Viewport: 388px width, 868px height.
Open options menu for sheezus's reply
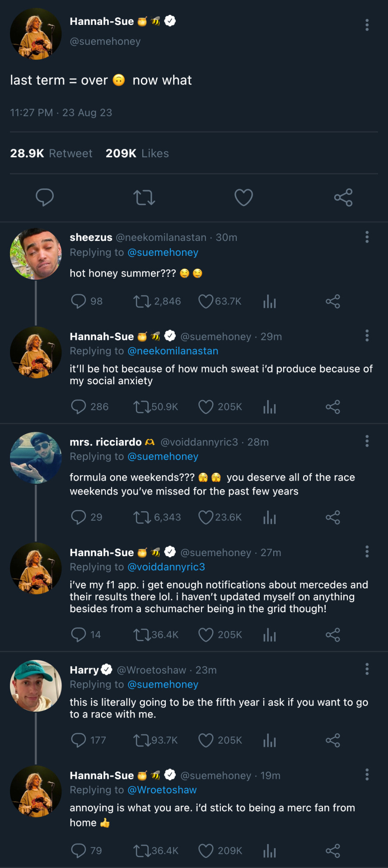pos(367,237)
